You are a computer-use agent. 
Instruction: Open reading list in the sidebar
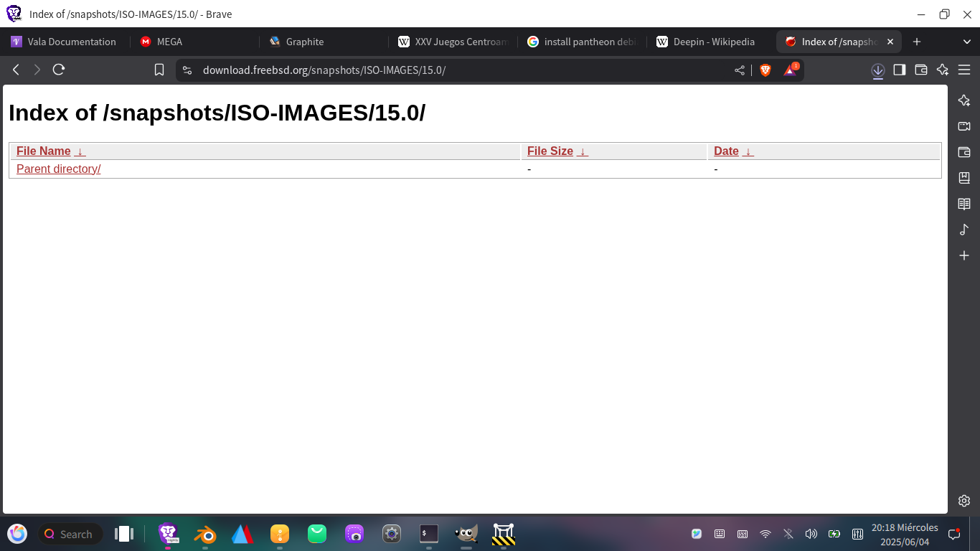(964, 204)
